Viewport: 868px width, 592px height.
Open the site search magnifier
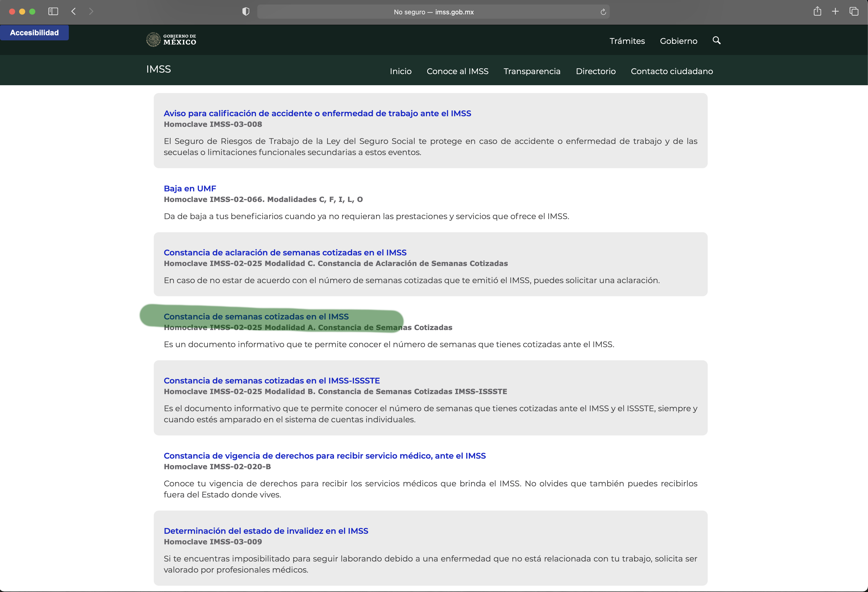716,41
